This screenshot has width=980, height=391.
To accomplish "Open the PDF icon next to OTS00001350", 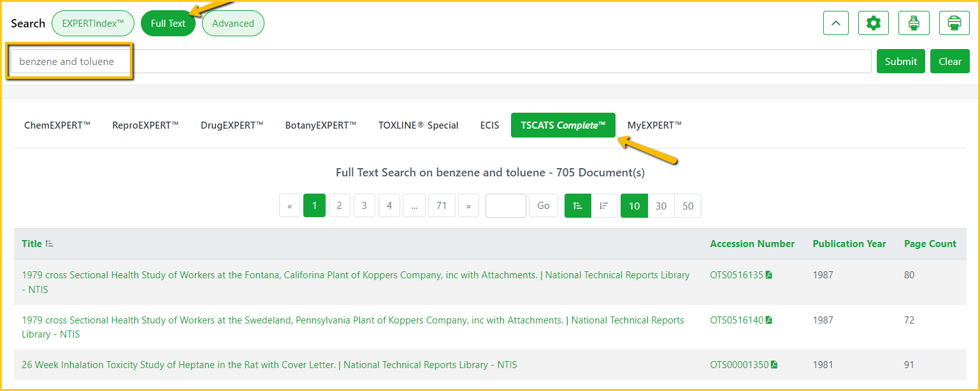I will point(774,365).
